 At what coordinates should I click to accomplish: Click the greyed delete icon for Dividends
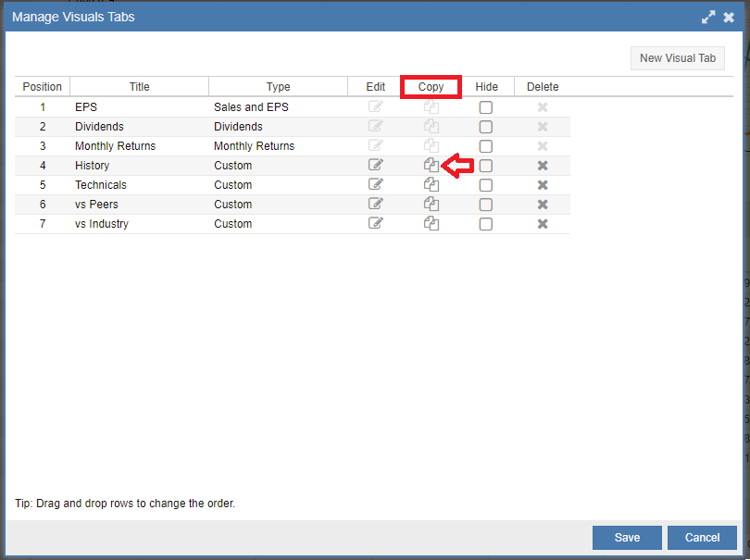click(x=543, y=127)
